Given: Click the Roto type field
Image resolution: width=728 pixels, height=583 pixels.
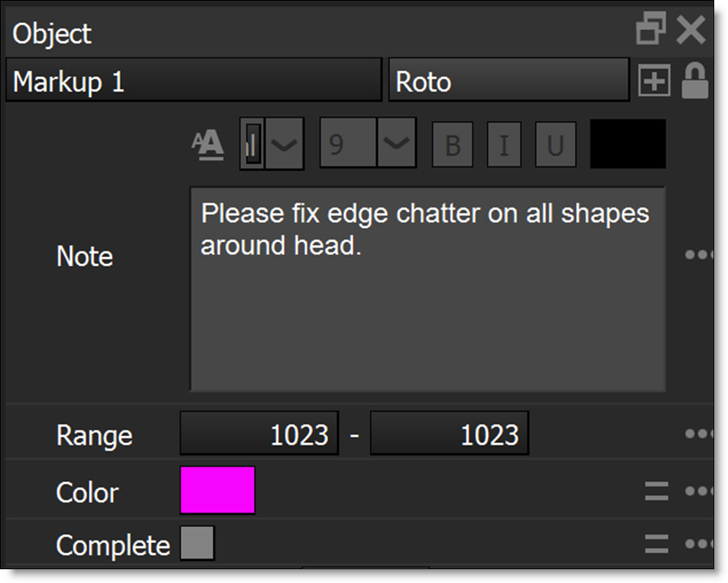Looking at the screenshot, I should click(x=509, y=81).
